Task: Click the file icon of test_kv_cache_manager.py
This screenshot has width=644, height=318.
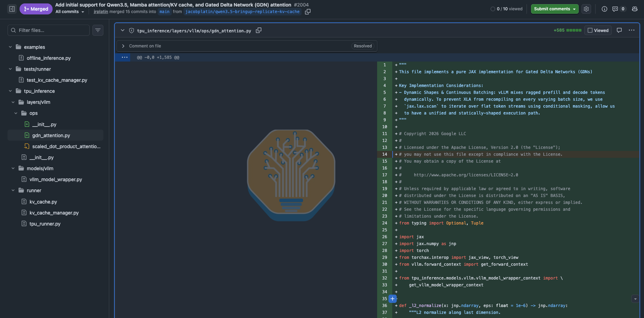Action: (21, 80)
